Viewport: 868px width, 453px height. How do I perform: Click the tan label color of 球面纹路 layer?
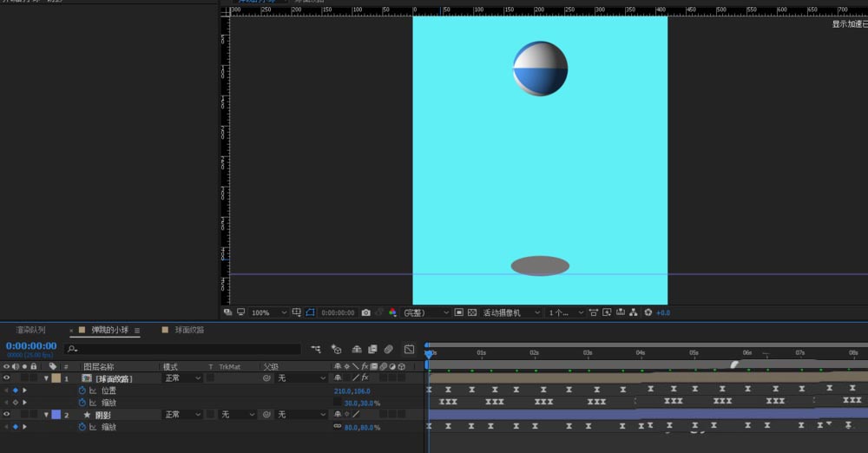click(x=56, y=378)
